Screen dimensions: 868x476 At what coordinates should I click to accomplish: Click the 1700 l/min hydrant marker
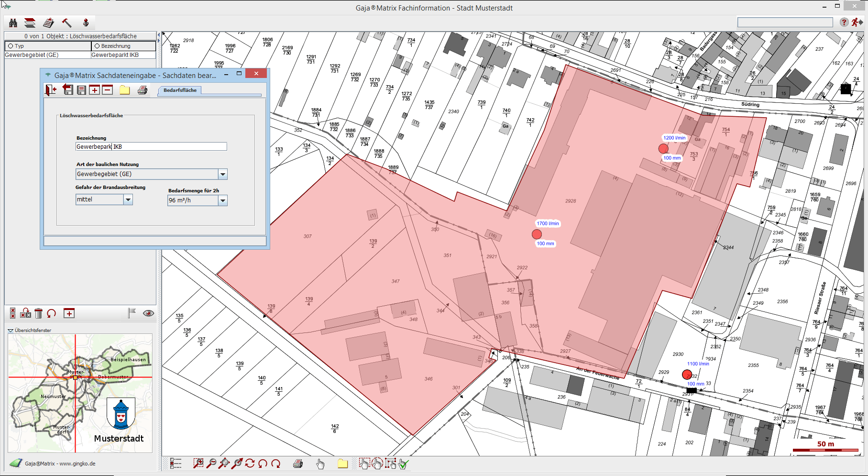pos(537,234)
